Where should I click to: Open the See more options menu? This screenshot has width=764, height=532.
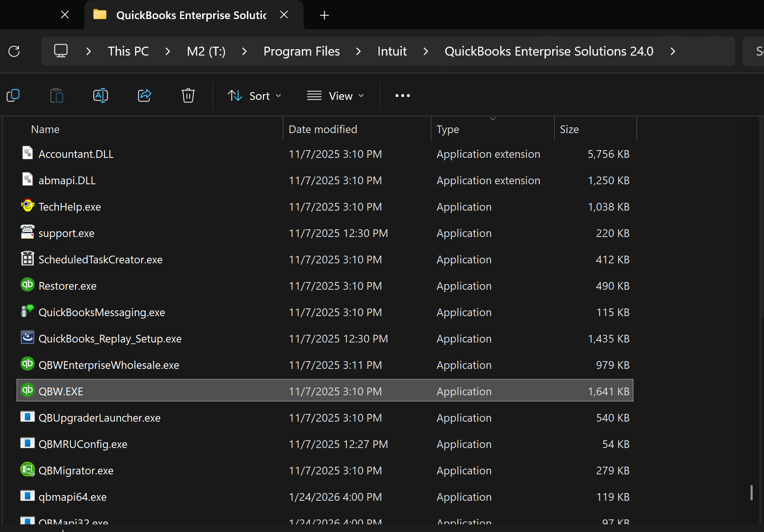point(402,96)
